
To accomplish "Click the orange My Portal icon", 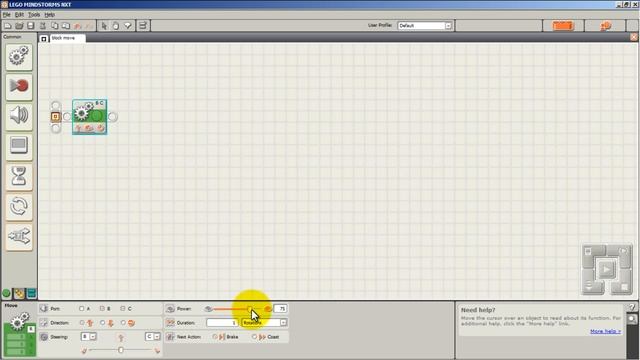I will pos(606,26).
